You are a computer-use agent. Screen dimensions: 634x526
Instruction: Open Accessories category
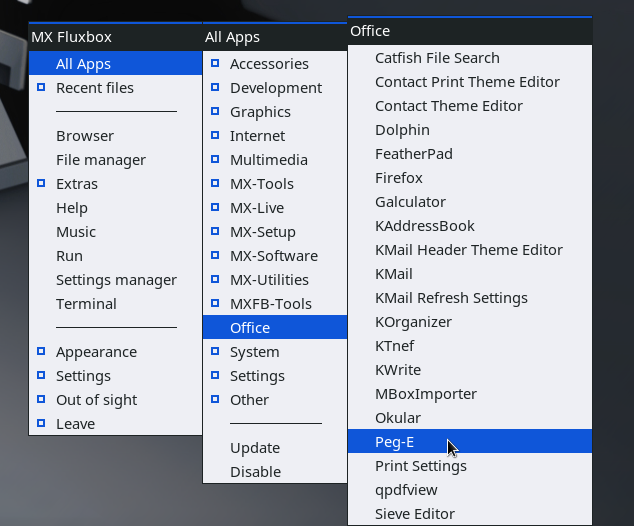tap(275, 63)
